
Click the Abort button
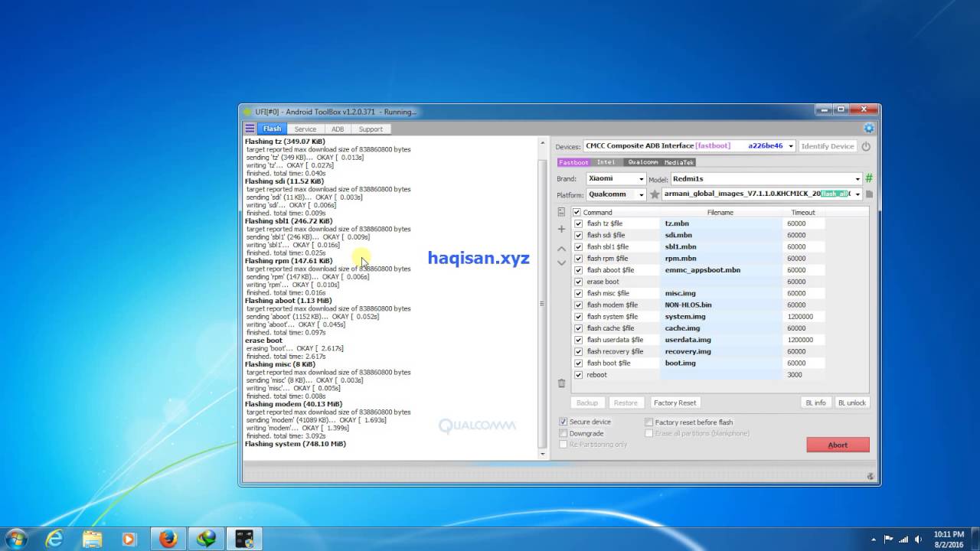838,445
